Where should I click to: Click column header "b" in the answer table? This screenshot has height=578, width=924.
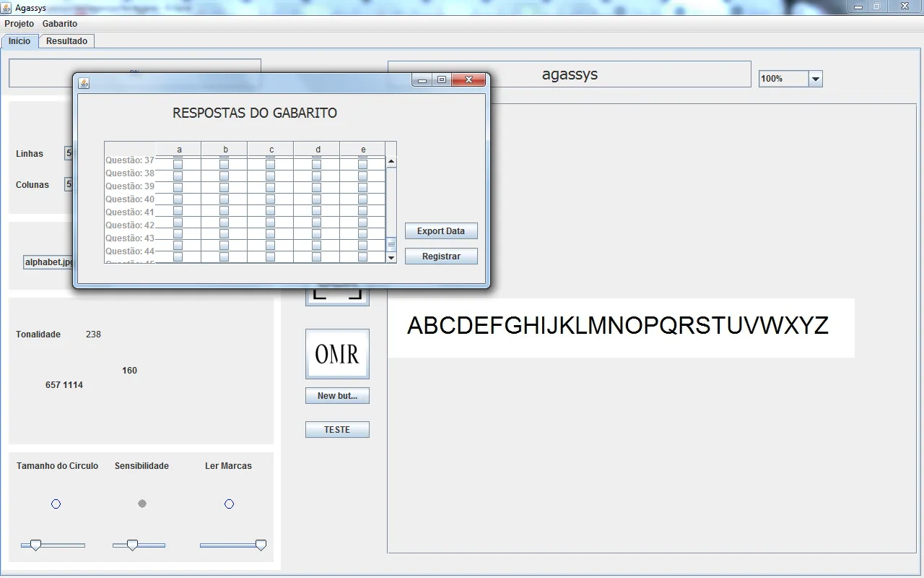[x=225, y=150]
